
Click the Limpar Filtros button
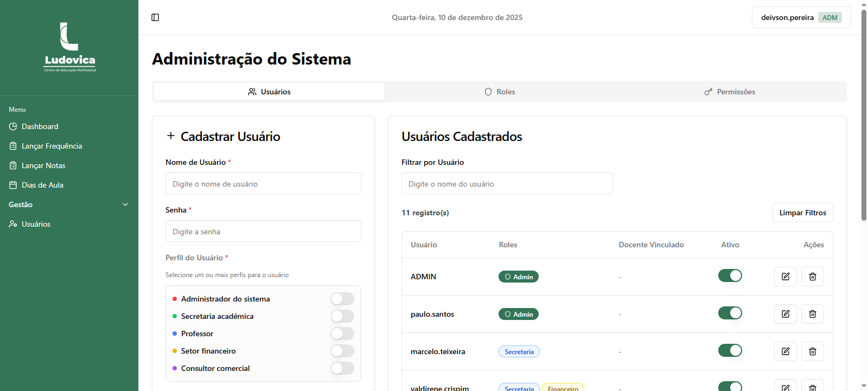click(802, 213)
